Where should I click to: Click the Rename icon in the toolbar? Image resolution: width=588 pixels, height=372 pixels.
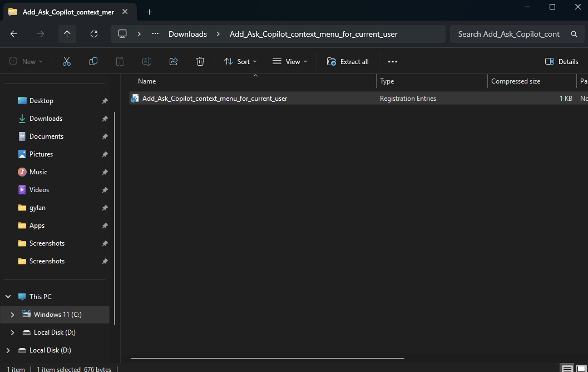(147, 62)
